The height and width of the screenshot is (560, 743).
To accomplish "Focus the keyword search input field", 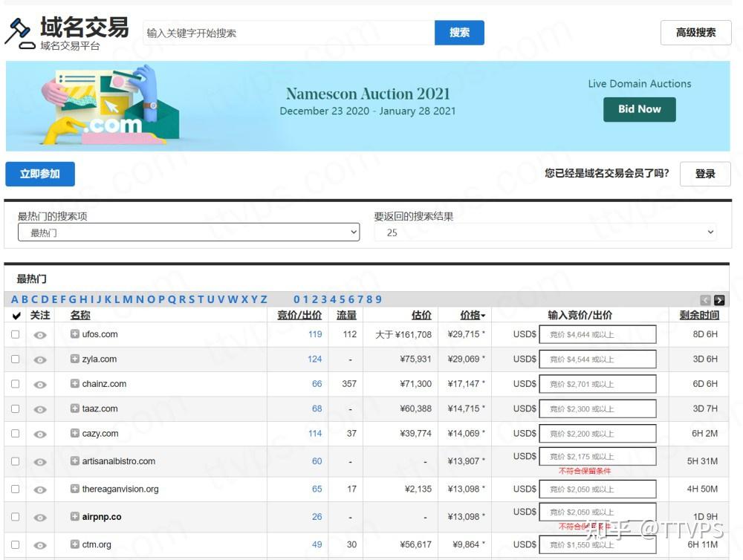I will point(288,33).
